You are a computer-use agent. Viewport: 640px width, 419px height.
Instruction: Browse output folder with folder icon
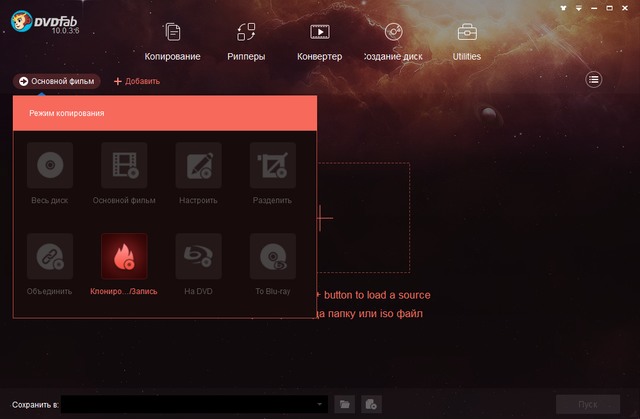click(345, 404)
